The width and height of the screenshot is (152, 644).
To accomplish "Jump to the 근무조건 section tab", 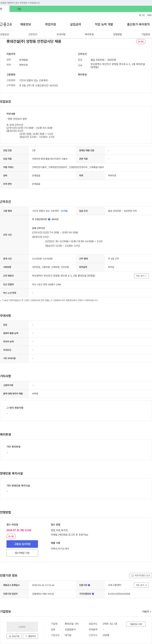I will pos(33,34).
